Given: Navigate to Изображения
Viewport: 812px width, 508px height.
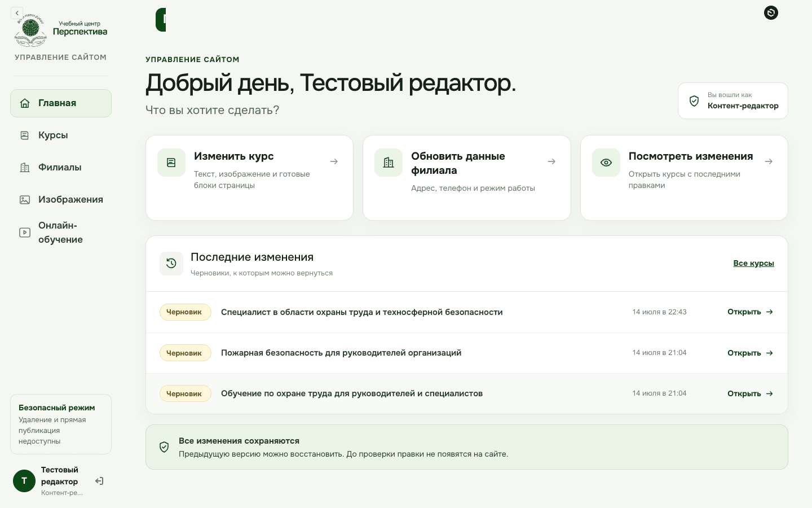Looking at the screenshot, I should point(61,200).
